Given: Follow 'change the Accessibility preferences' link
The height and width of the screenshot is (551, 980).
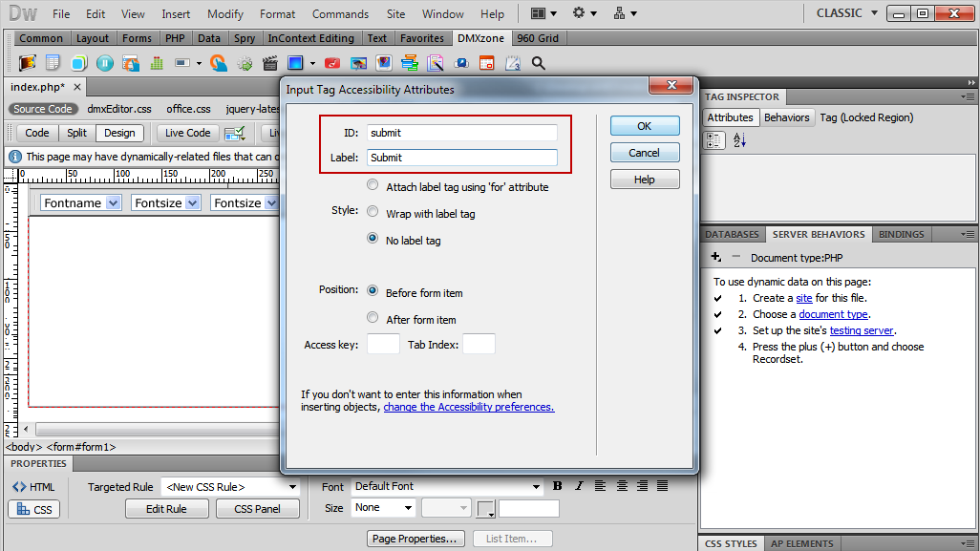Looking at the screenshot, I should click(x=469, y=407).
